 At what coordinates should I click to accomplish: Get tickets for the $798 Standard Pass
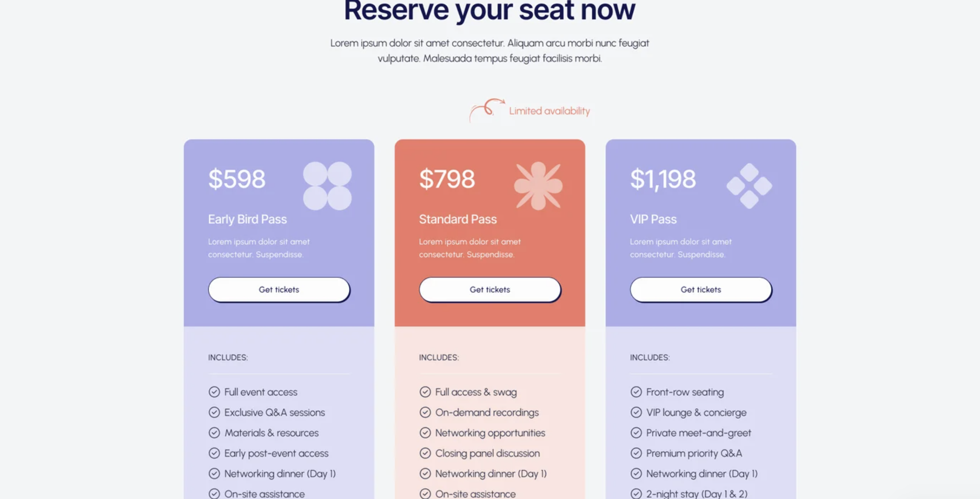490,290
